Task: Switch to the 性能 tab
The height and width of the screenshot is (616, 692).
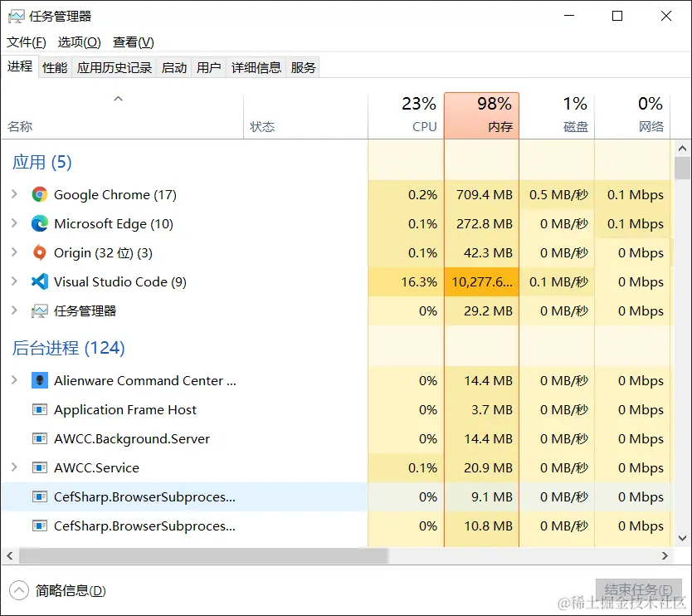Action: coord(55,67)
